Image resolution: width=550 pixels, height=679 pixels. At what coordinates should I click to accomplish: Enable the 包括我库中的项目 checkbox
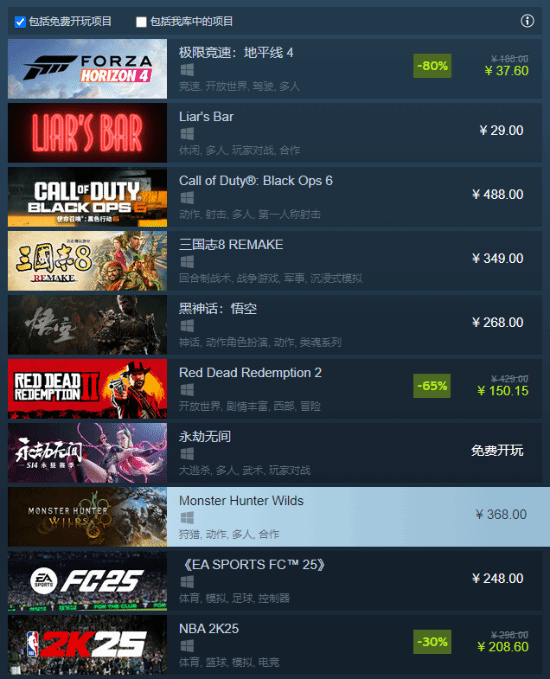click(x=141, y=22)
